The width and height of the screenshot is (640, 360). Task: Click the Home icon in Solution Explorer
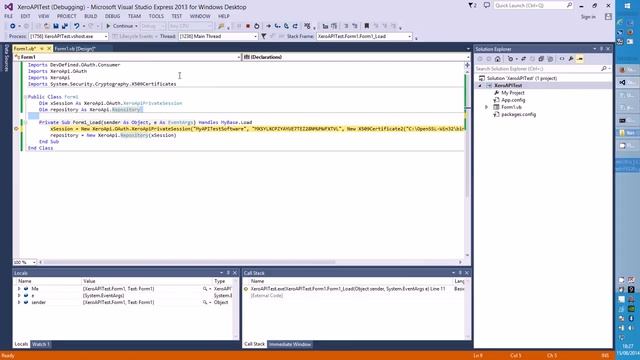(498, 59)
